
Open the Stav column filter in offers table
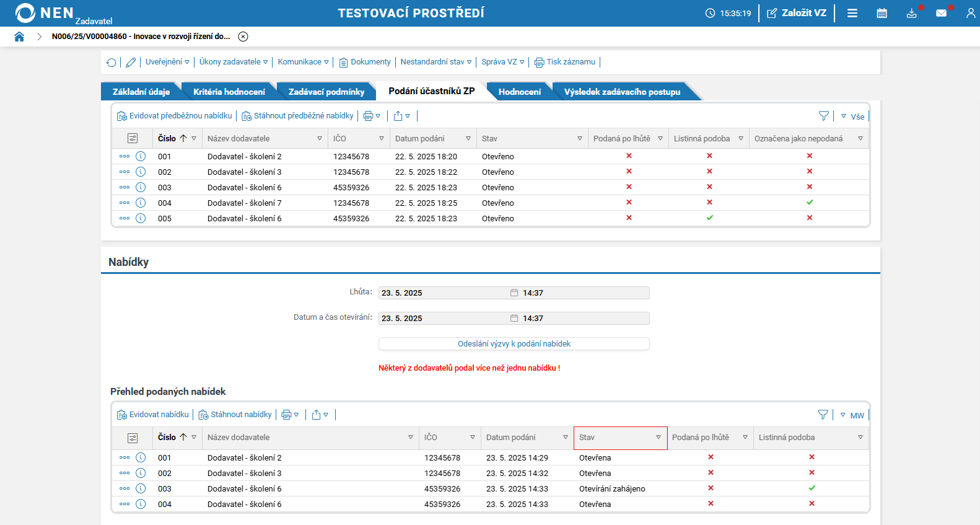[x=658, y=438]
